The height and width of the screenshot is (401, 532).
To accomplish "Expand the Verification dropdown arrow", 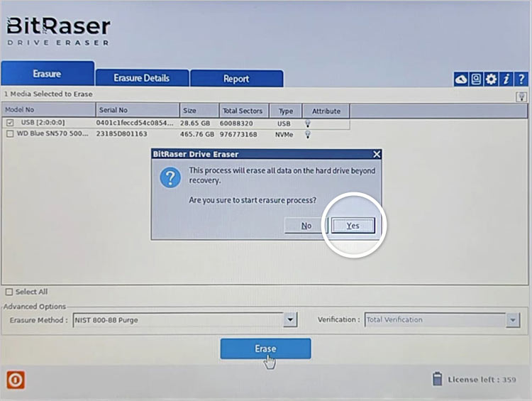I will [513, 320].
